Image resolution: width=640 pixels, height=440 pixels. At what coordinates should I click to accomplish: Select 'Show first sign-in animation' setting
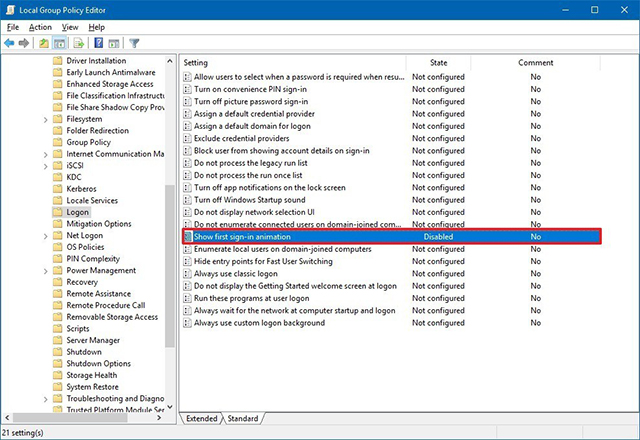click(x=391, y=237)
